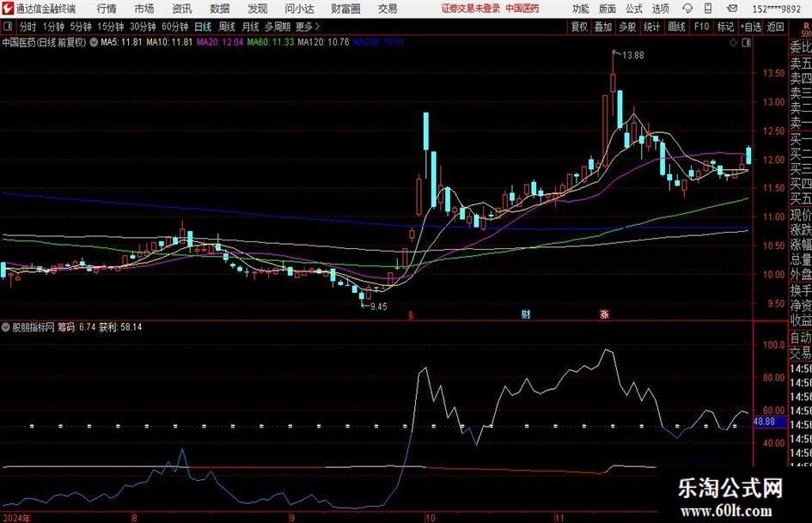Switch to 5分钟 period tab
812x523 pixels.
[81, 27]
